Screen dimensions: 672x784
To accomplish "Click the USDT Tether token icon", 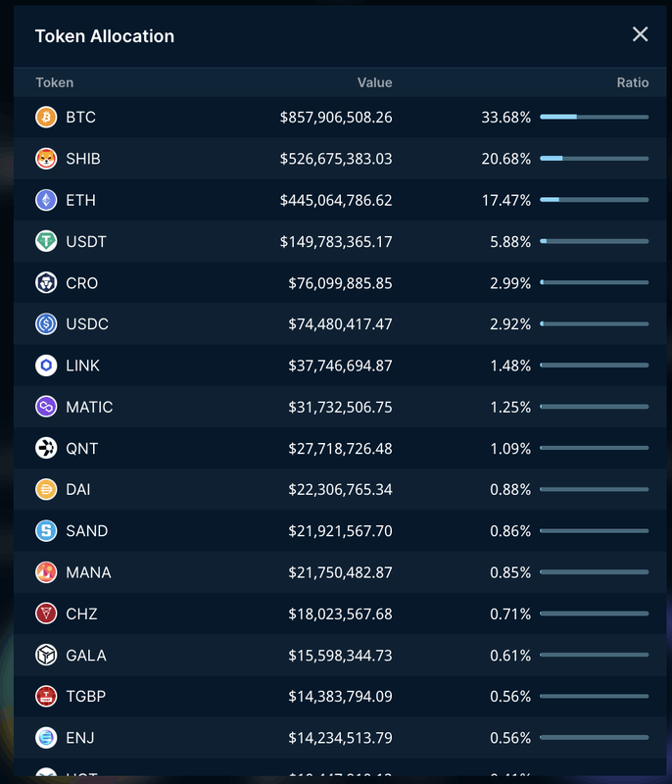I will pyautogui.click(x=46, y=241).
